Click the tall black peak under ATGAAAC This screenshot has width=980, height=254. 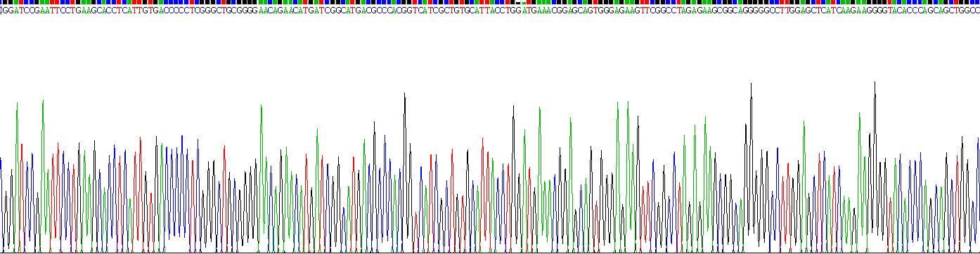[514, 179]
